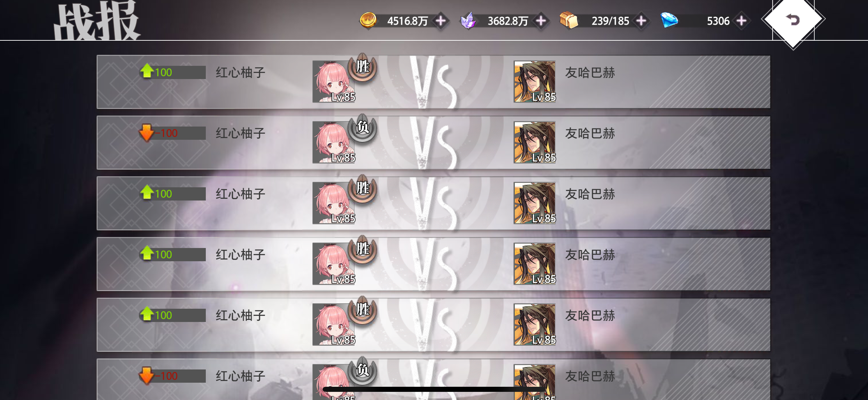Tap the purple crystal currency icon

(468, 20)
